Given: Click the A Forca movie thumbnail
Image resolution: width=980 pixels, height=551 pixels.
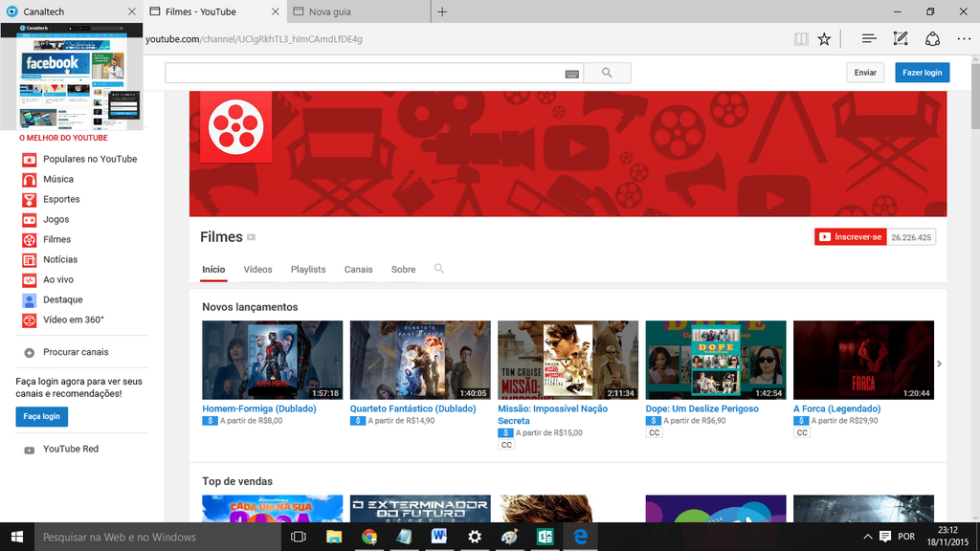Looking at the screenshot, I should pos(863,360).
